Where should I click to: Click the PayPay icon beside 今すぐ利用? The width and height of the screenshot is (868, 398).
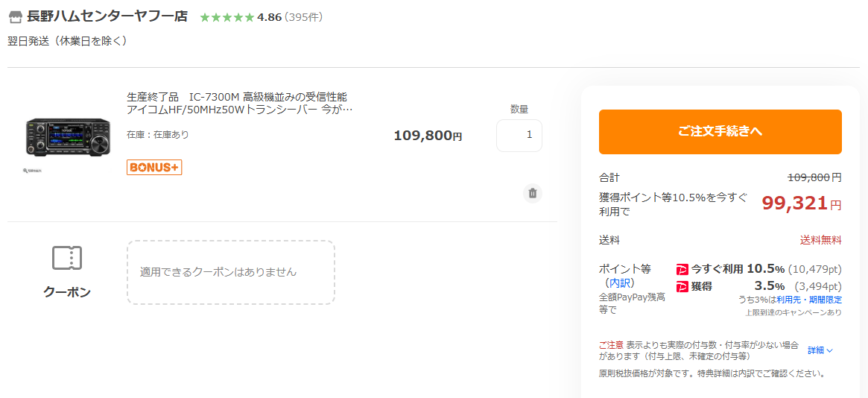click(x=682, y=269)
